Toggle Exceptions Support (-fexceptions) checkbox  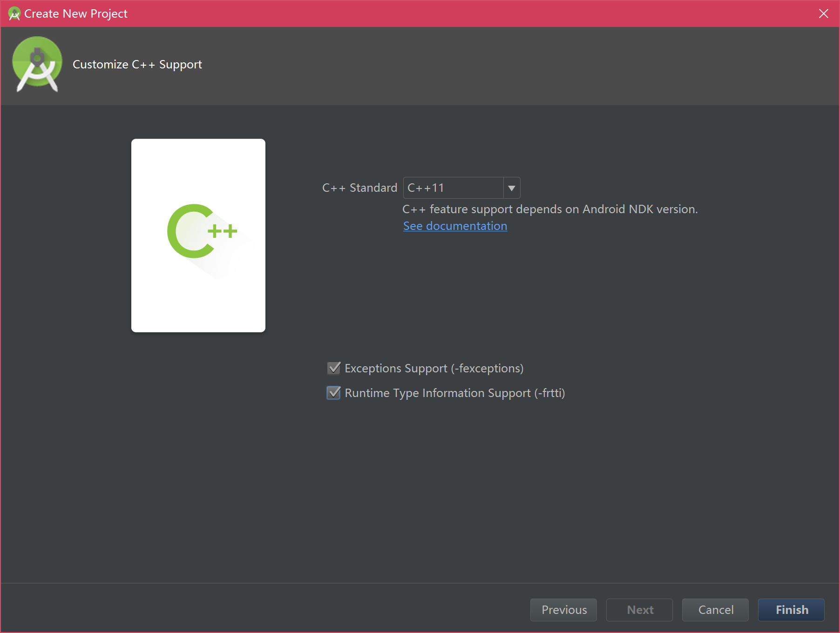coord(334,368)
